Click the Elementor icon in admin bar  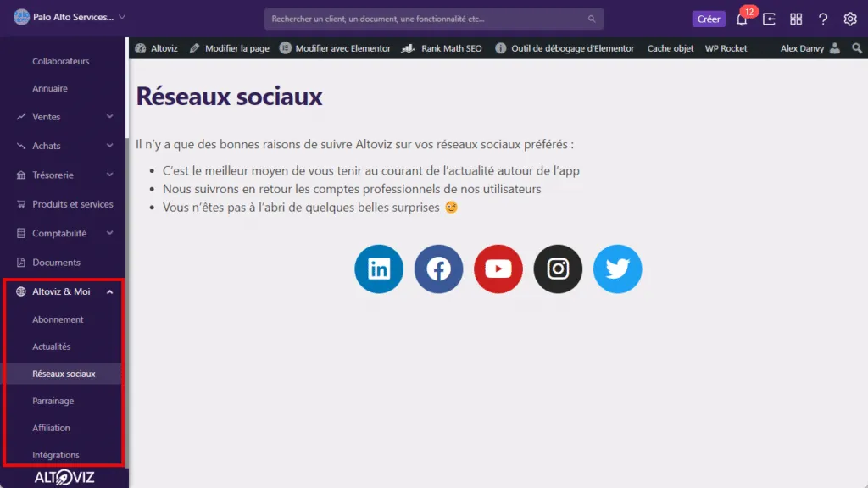[x=285, y=48]
